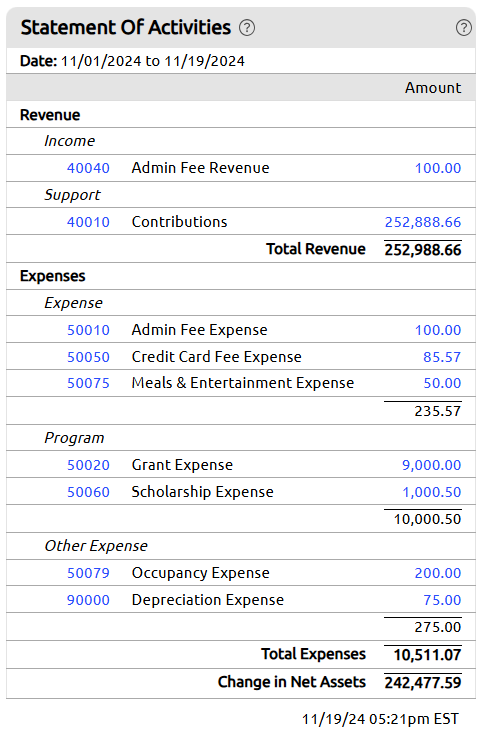Image resolution: width=482 pixels, height=740 pixels.
Task: Open account 50050 link
Action: click(88, 357)
